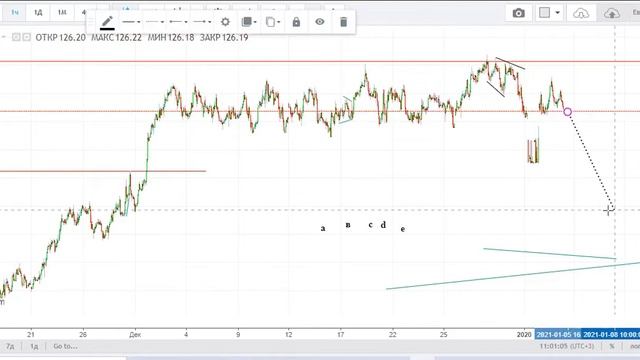The height and width of the screenshot is (360, 640).
Task: Click the 2021-01-05 date label on time axis
Action: (558, 335)
